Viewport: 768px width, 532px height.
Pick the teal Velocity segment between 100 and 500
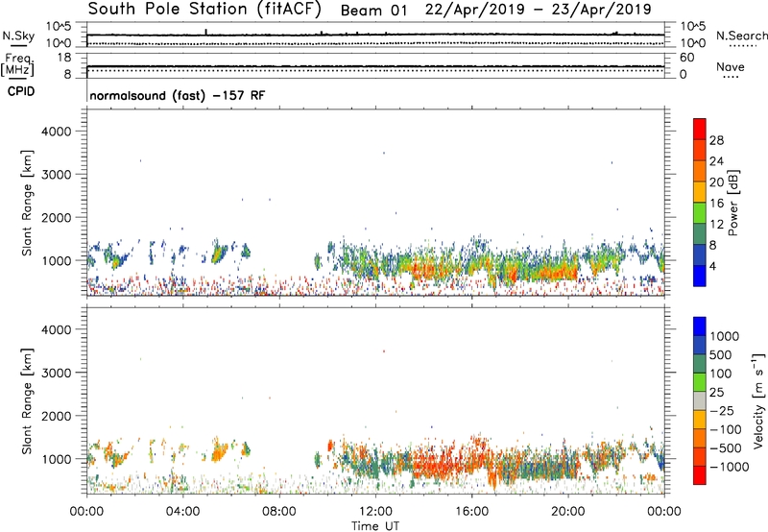click(700, 364)
